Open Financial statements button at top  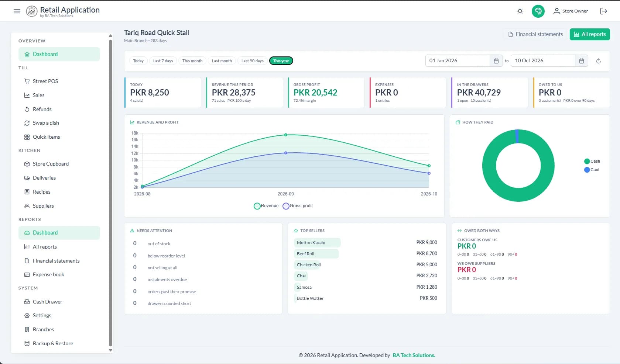click(x=535, y=34)
